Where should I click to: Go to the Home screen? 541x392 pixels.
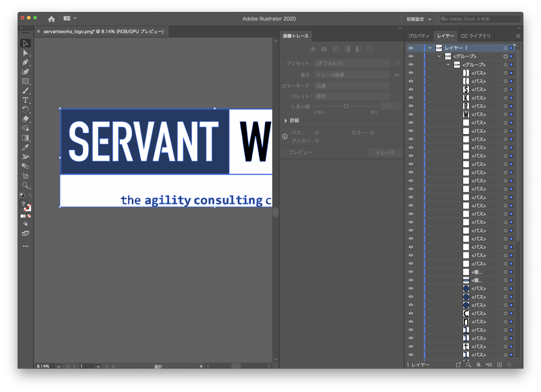tap(51, 19)
